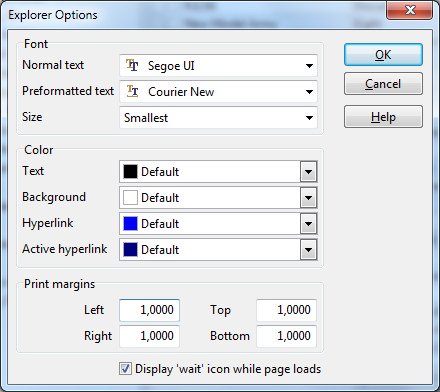The height and width of the screenshot is (392, 440).
Task: Click the 'Segoe UI' font name text
Action: 171,66
